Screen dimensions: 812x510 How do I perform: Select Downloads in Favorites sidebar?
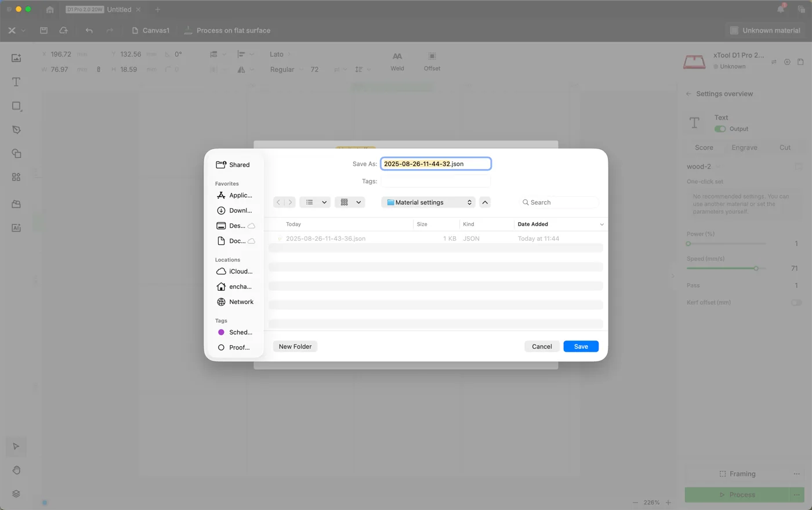coord(234,211)
